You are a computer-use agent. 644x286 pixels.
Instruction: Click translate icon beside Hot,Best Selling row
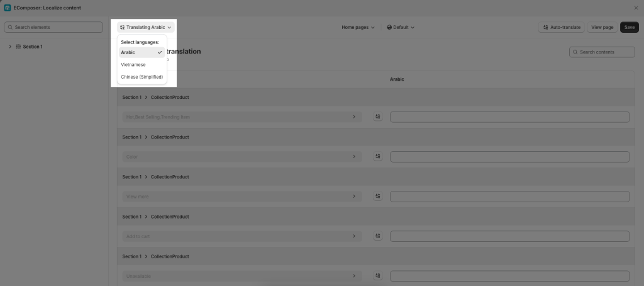(378, 117)
